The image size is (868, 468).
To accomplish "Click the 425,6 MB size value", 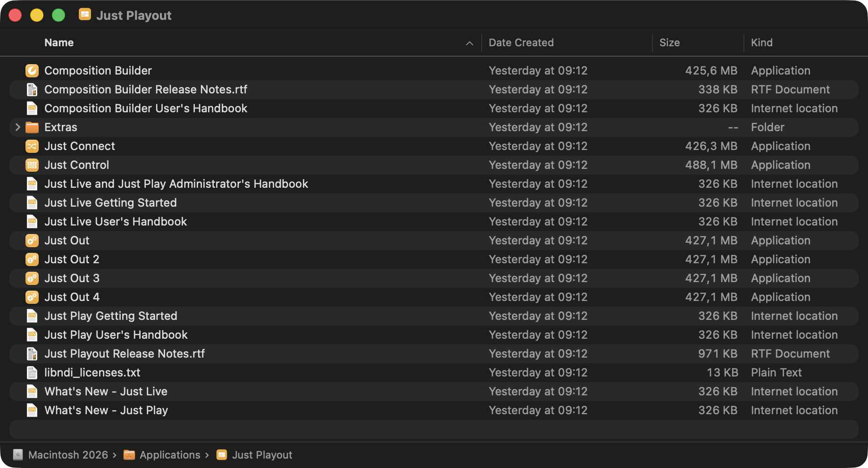I will click(711, 71).
